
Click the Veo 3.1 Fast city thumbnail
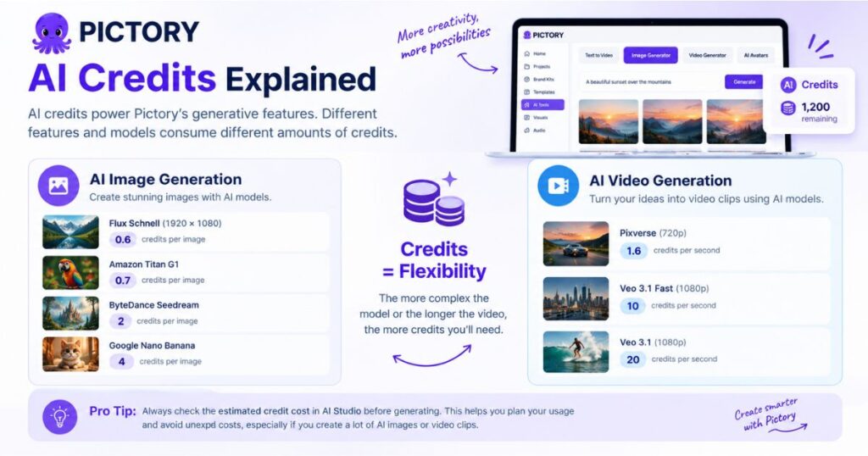pyautogui.click(x=576, y=299)
